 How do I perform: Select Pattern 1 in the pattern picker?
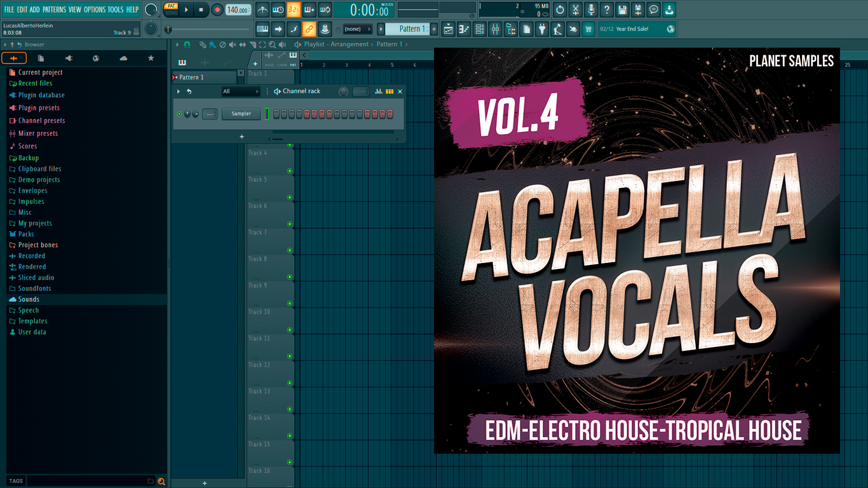[204, 77]
